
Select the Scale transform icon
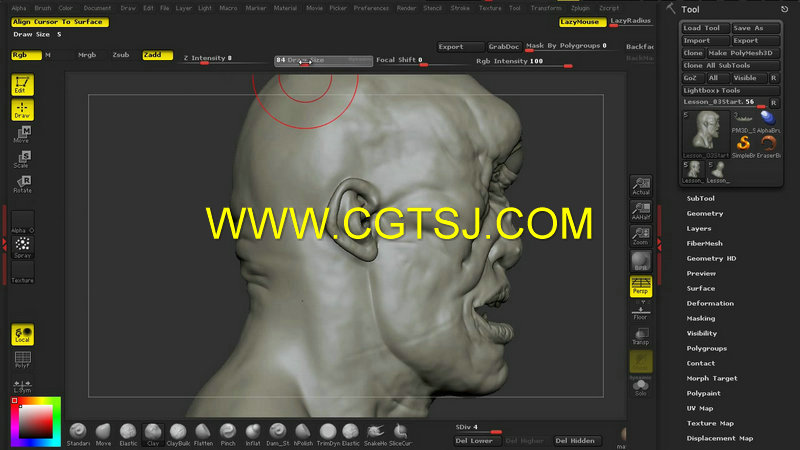click(x=22, y=159)
